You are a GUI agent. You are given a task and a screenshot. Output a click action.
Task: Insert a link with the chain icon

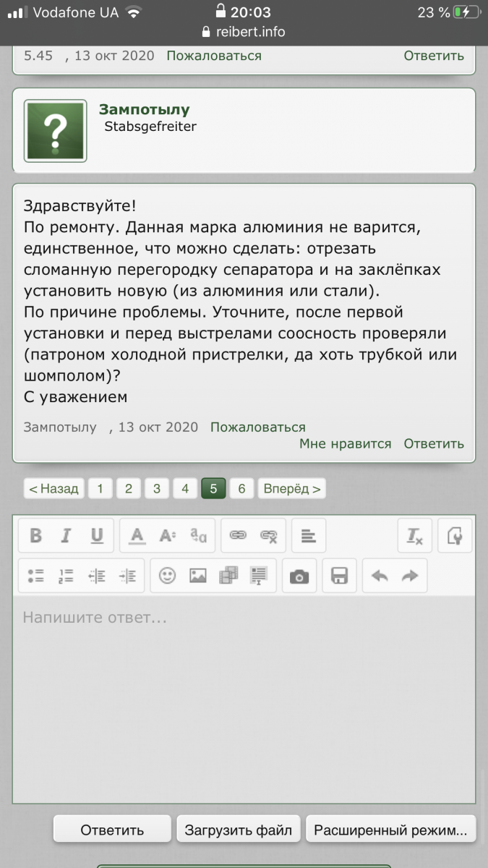tap(238, 536)
